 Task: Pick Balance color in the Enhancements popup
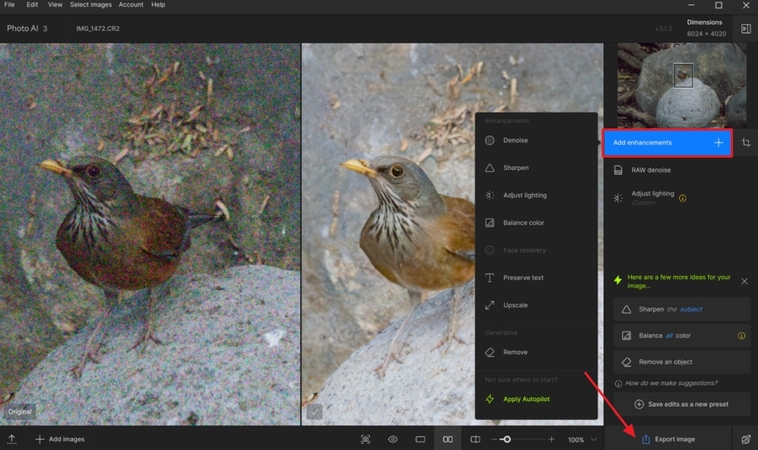click(536, 223)
